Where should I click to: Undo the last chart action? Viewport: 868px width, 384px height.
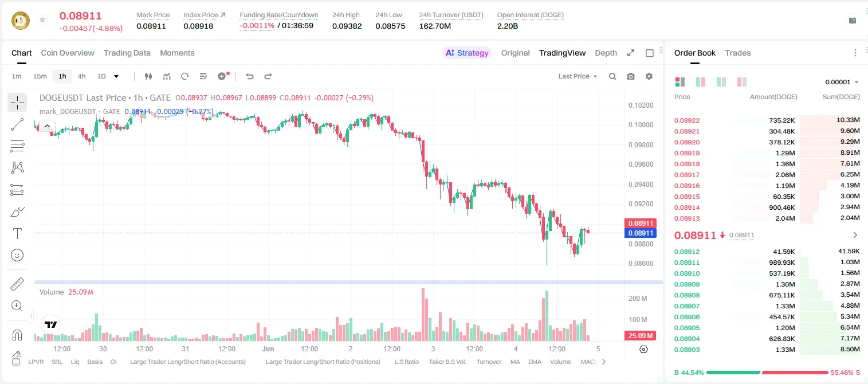click(x=249, y=76)
